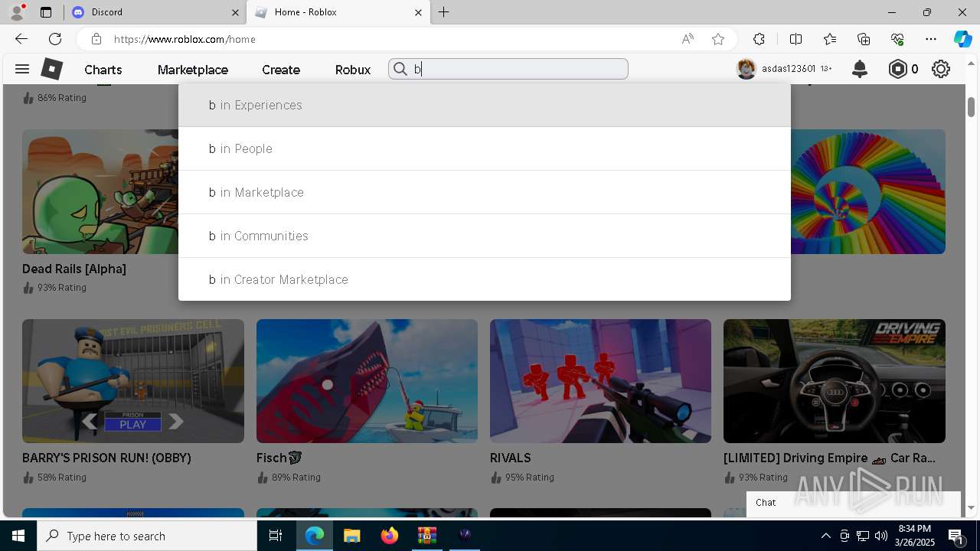Go back in the browser

[21, 39]
